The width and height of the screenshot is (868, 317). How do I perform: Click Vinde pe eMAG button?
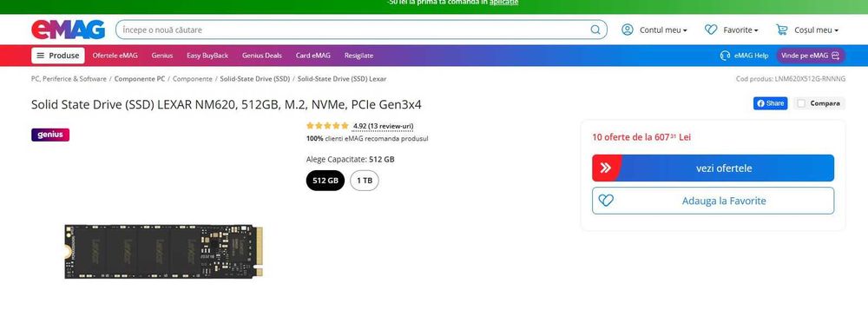click(811, 56)
